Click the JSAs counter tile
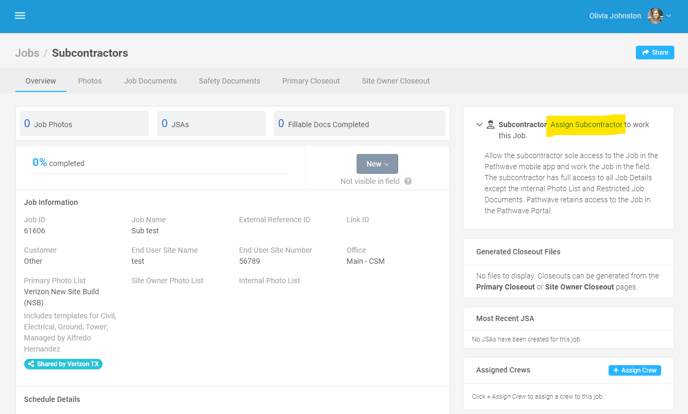Screen dimensions: 688x414 pyautogui.click(x=211, y=124)
